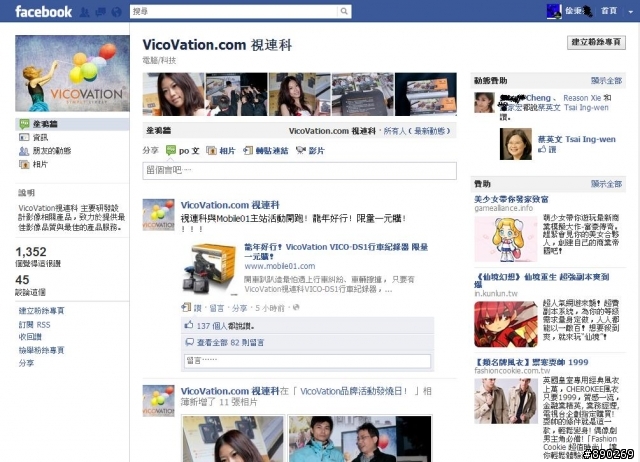640x462 pixels.
Task: Open VicoVation品牌活動發燒日 album link
Action: tap(353, 391)
